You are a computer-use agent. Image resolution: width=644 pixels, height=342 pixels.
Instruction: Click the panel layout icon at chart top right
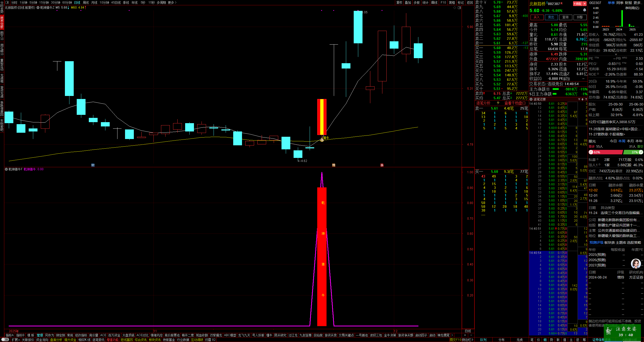(459, 8)
